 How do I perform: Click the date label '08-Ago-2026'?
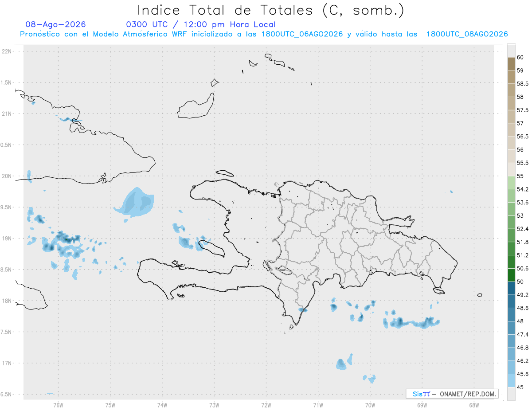(x=55, y=24)
